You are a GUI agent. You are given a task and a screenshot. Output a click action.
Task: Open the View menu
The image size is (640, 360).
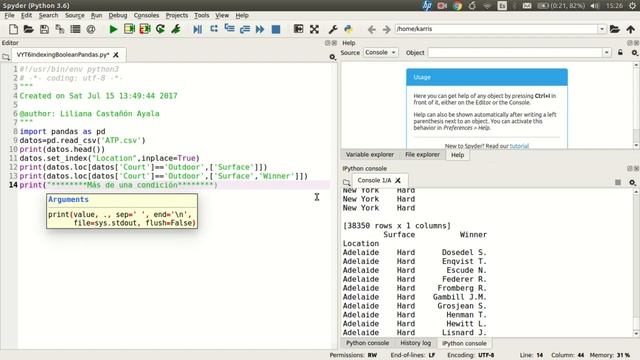222,16
